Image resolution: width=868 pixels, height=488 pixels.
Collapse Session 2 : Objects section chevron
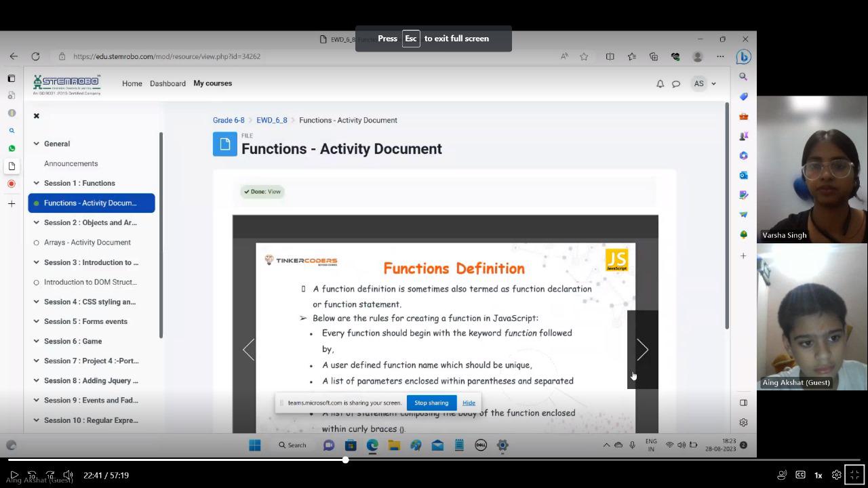(37, 222)
